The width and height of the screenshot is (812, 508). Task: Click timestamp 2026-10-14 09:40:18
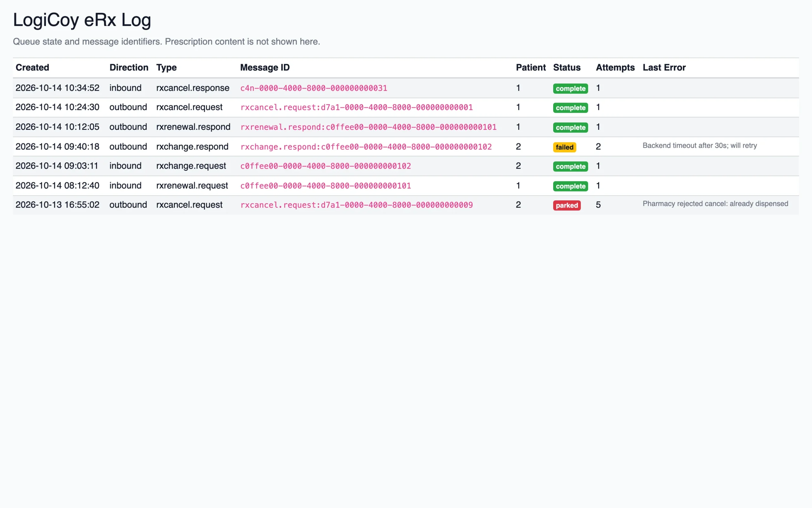point(57,146)
